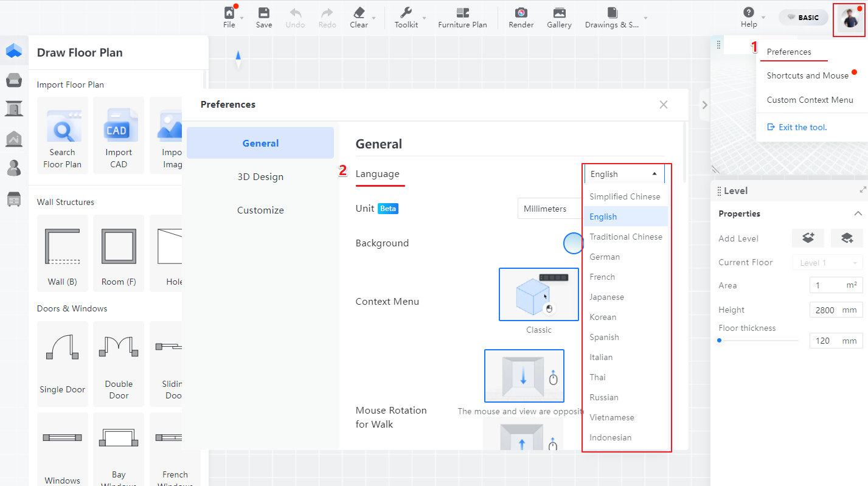Click the add level above icon
The height and width of the screenshot is (486, 868).
point(808,238)
